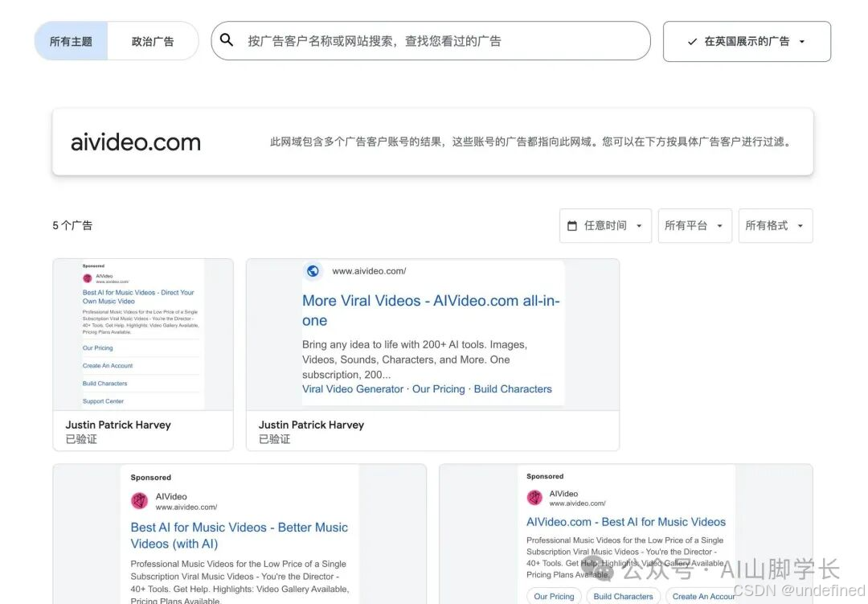Click the pink AIVideo logo in the Better Music Videos ad
This screenshot has width=868, height=604.
click(x=140, y=501)
